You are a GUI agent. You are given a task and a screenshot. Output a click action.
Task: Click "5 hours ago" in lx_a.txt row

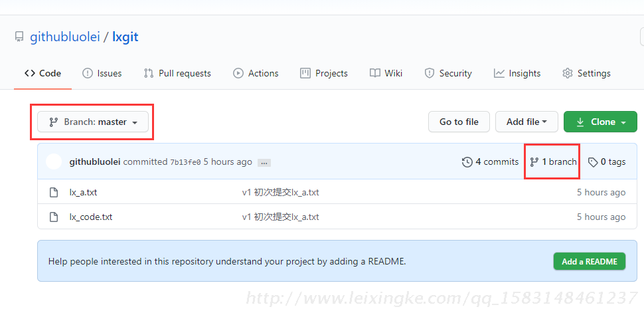pyautogui.click(x=602, y=193)
